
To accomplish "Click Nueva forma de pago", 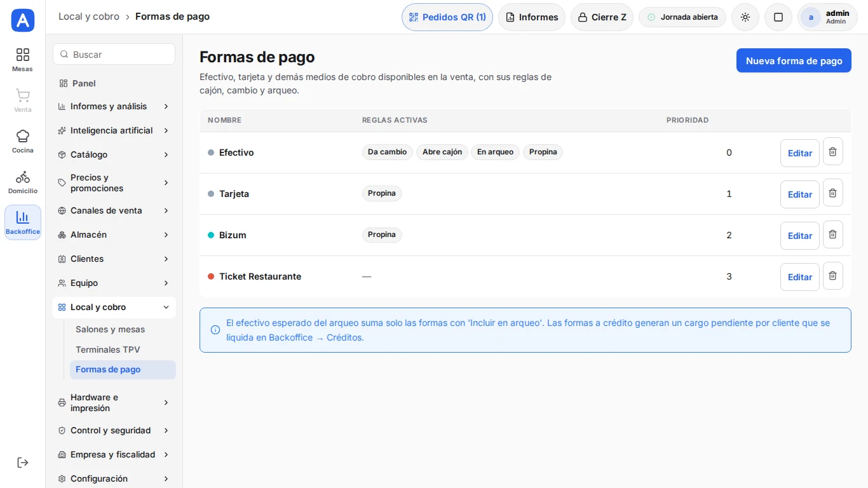I will pos(794,61).
